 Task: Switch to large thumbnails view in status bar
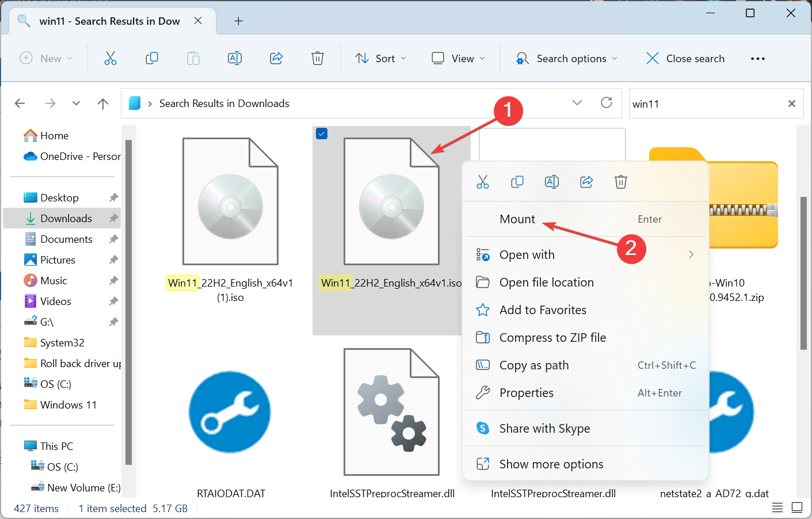pyautogui.click(x=797, y=507)
